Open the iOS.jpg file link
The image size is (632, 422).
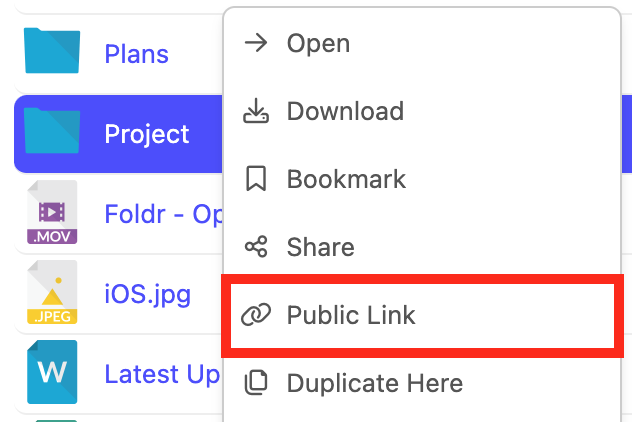(147, 296)
